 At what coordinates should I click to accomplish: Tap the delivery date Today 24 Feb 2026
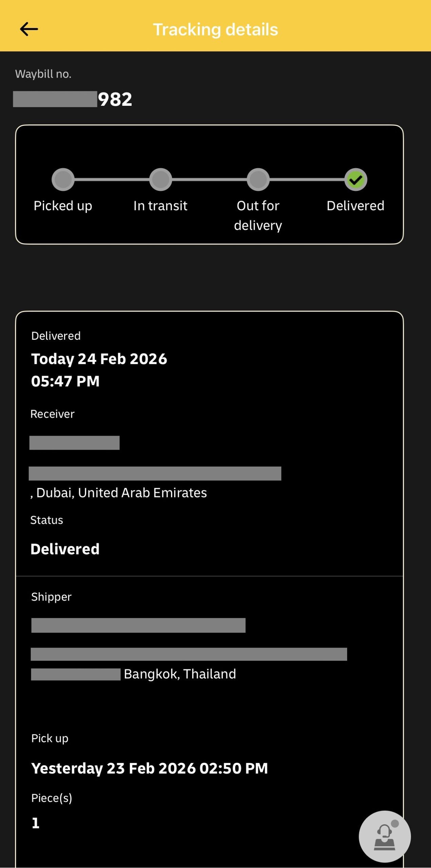[99, 359]
